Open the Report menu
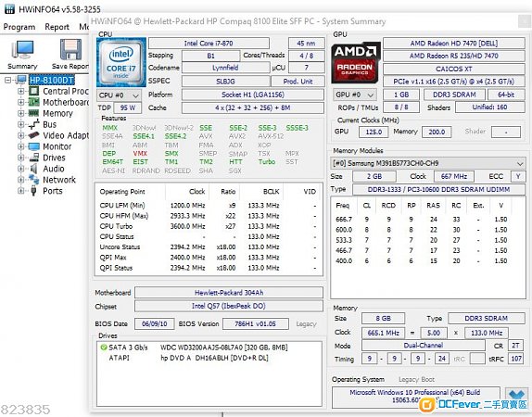The image size is (532, 417). point(57,27)
